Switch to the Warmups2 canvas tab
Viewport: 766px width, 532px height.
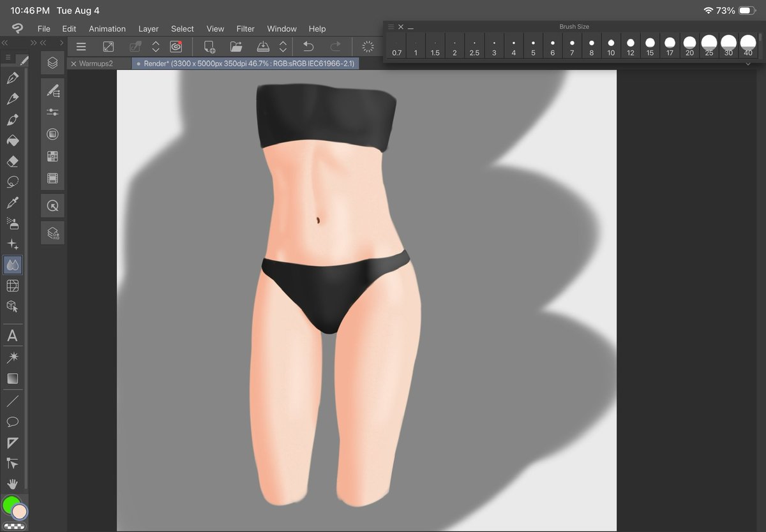point(96,64)
